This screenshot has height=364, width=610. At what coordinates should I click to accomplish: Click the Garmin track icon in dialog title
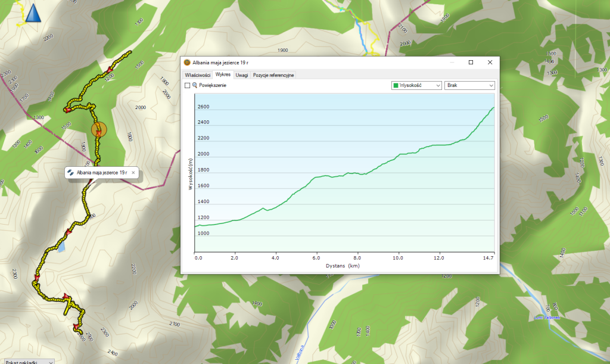pyautogui.click(x=187, y=63)
